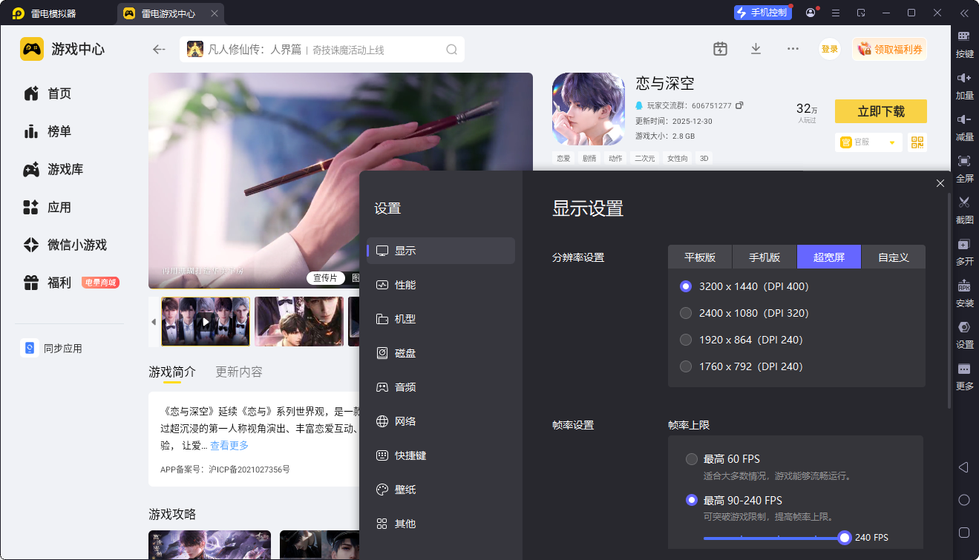This screenshot has height=560, width=979.
Task: Open the 更多 tools icon
Action: pos(964,369)
